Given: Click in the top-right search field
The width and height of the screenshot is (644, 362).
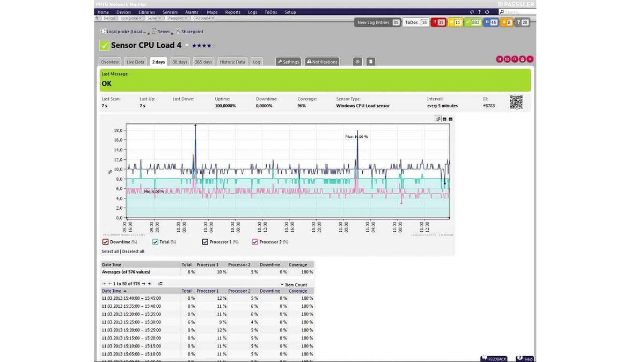Looking at the screenshot, I should coord(518,12).
